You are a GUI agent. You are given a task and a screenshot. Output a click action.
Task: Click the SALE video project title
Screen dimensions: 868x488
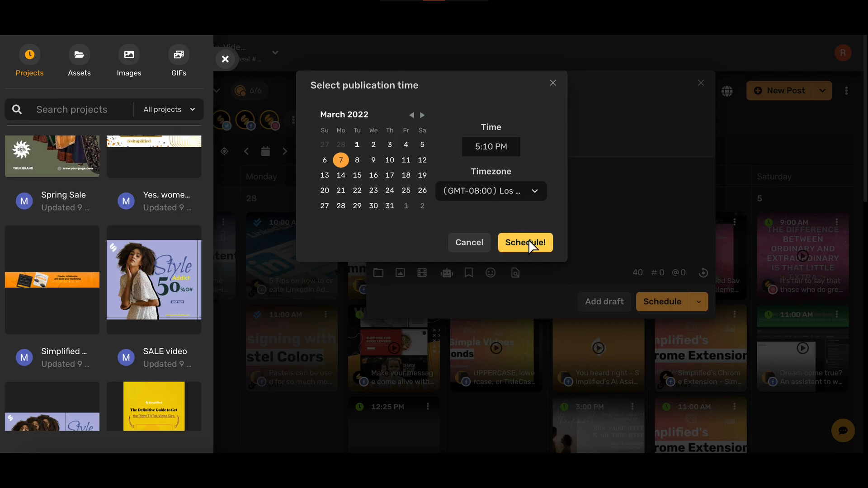tap(165, 351)
